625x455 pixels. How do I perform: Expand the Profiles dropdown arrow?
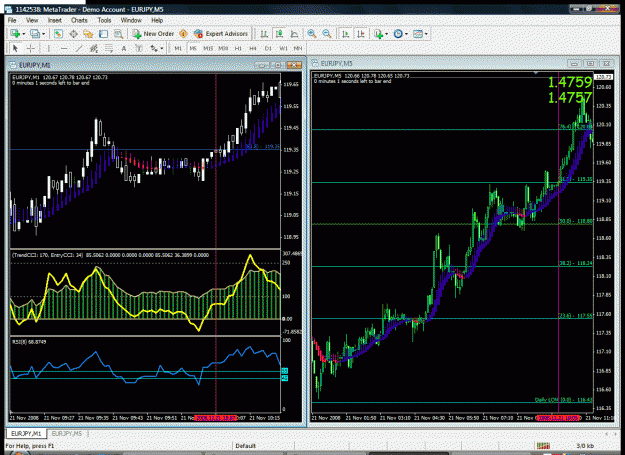click(x=43, y=34)
